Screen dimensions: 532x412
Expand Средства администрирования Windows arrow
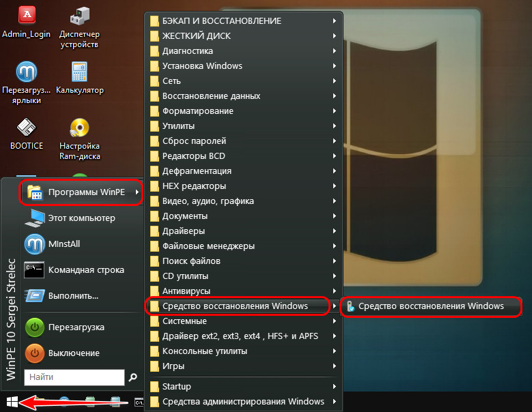(335, 402)
